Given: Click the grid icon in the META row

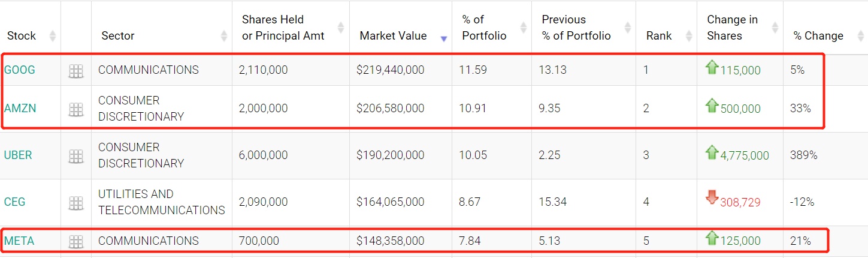Looking at the screenshot, I should (x=75, y=242).
